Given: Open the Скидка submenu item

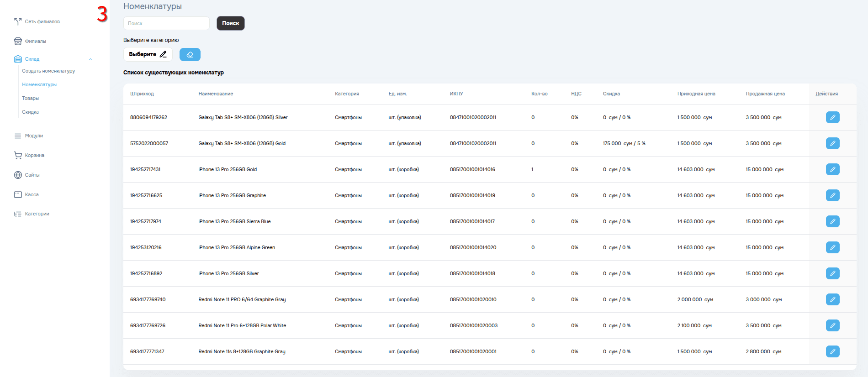Looking at the screenshot, I should (x=31, y=112).
